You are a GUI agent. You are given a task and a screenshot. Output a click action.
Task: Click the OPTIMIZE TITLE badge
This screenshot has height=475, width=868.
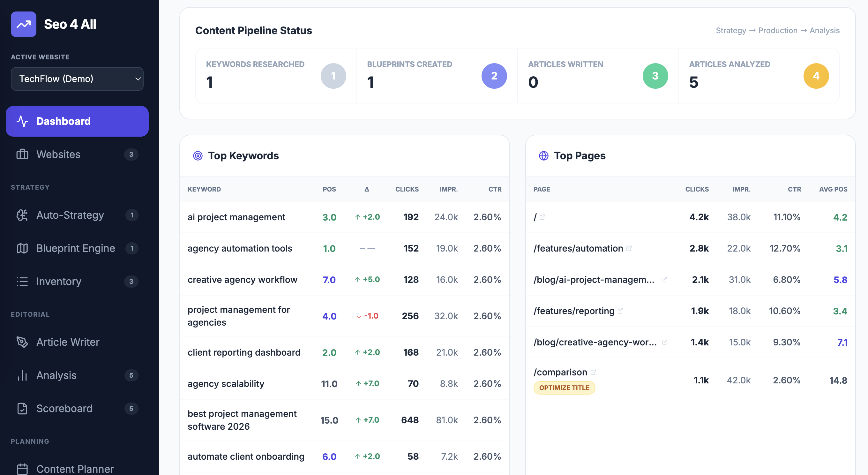click(564, 388)
